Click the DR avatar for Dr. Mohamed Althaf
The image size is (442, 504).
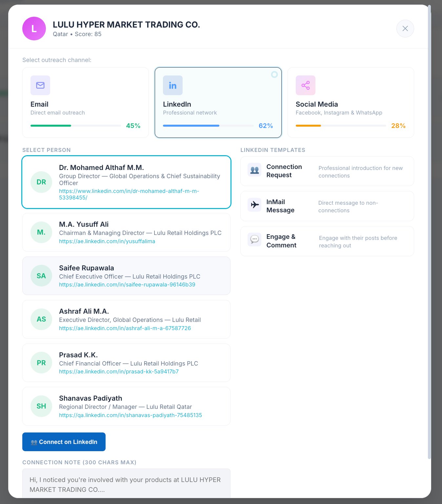pos(41,182)
